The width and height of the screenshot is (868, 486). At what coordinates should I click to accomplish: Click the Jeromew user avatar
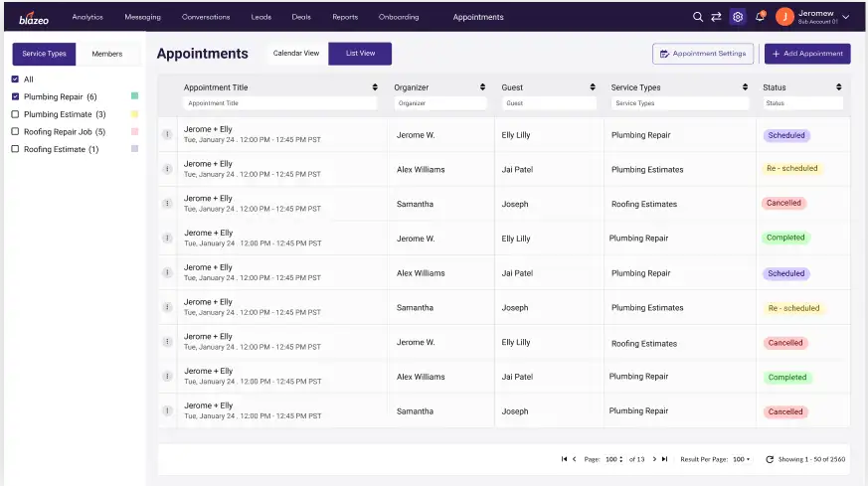point(784,17)
